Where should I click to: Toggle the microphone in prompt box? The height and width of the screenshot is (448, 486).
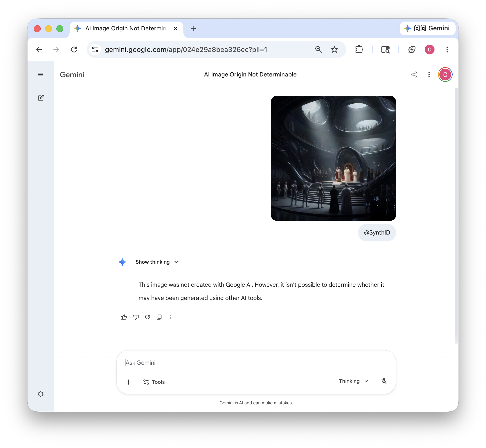point(384,381)
